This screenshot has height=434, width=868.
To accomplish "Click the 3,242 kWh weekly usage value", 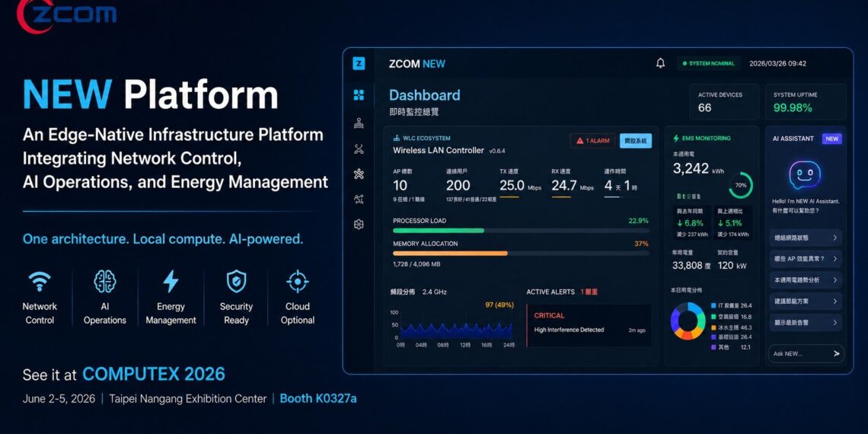I will [698, 169].
